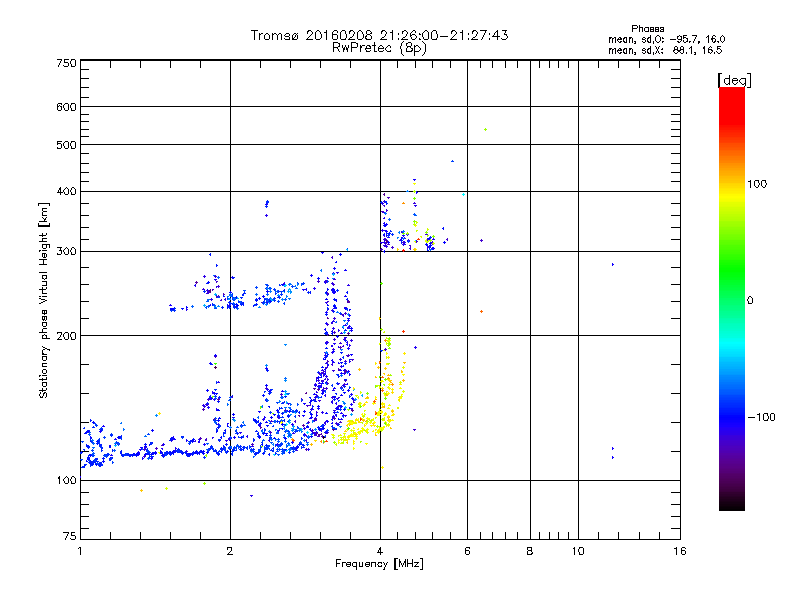This screenshot has height=600, width=800.
Task: Click the black bottom of the phase colorbar
Action: coord(732,503)
